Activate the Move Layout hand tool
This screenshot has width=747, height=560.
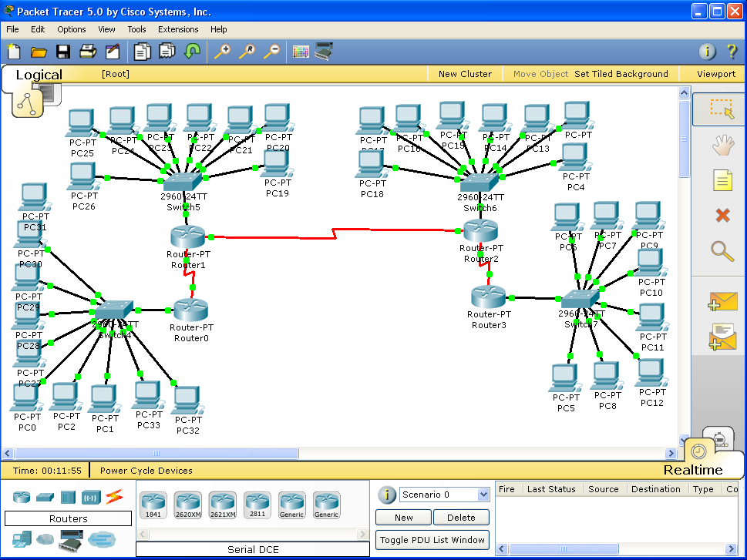coord(722,145)
